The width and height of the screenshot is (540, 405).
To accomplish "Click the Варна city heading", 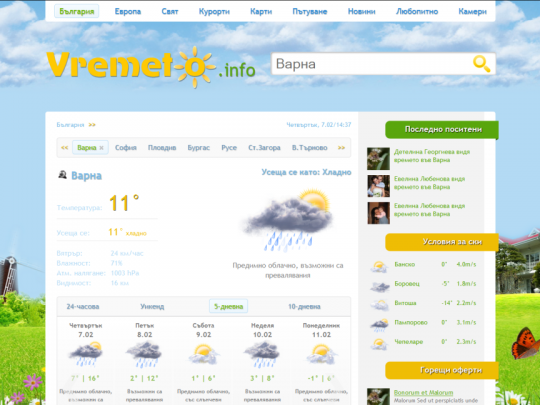I will pyautogui.click(x=86, y=176).
